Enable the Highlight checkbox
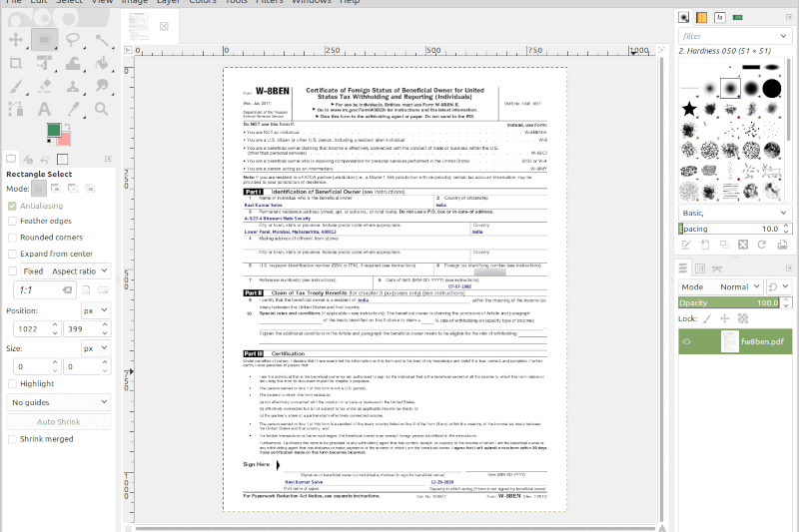The image size is (799, 532). tap(12, 383)
